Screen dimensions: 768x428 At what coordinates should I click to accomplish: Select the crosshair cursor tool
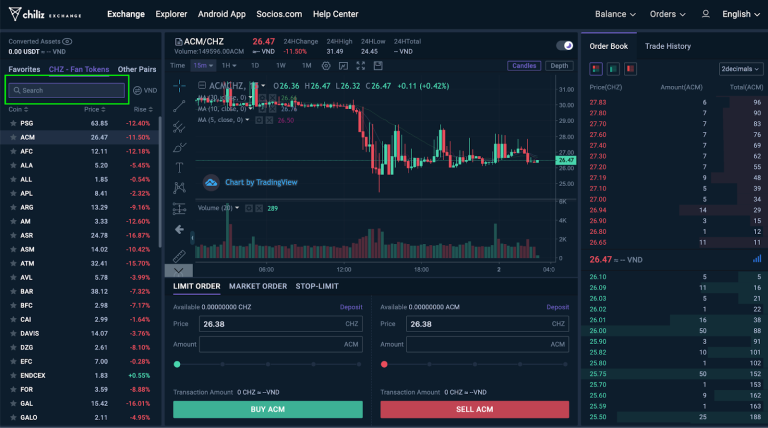coord(179,86)
